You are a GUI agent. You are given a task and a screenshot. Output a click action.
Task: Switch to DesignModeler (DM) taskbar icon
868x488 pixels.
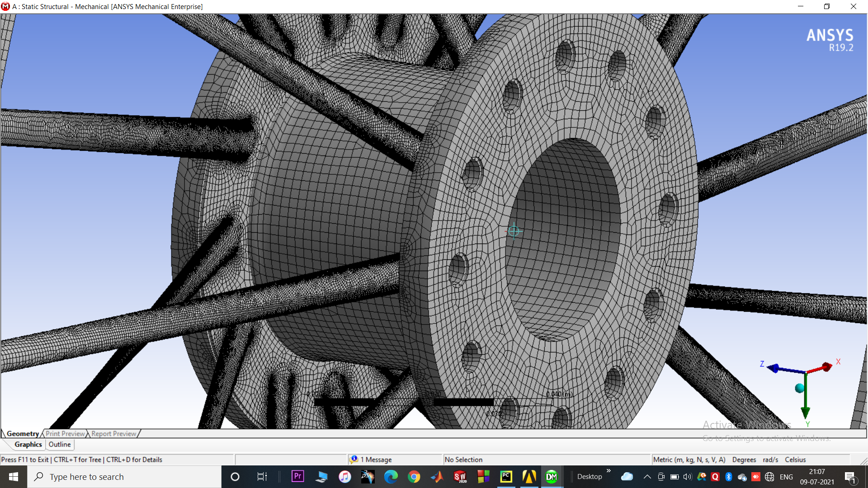pos(552,477)
